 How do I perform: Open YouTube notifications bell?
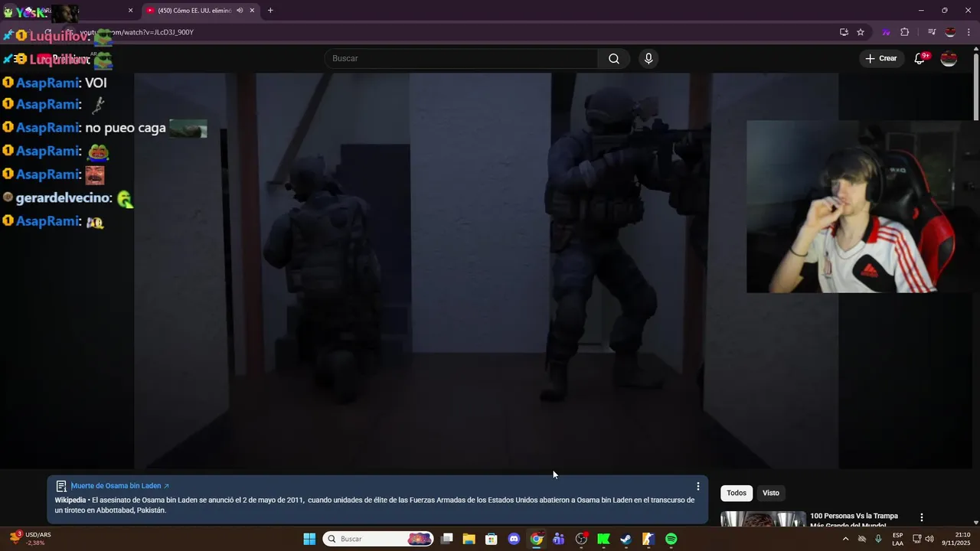point(920,59)
